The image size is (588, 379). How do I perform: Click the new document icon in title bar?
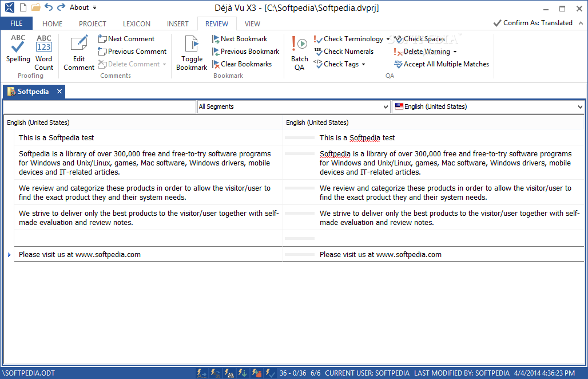pyautogui.click(x=23, y=7)
